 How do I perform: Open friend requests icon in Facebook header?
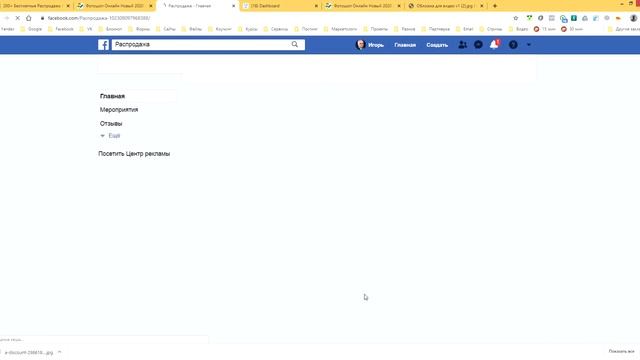(x=462, y=45)
